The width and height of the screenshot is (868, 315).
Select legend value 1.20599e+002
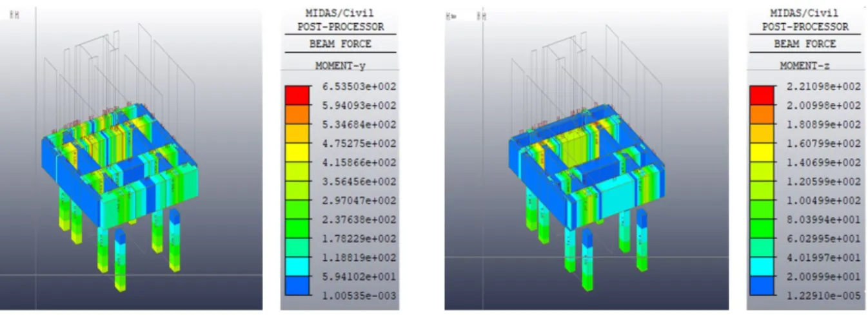[824, 182]
